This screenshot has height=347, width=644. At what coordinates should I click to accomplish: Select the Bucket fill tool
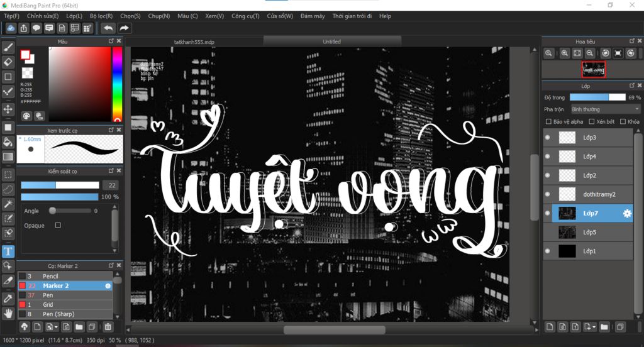(8, 142)
